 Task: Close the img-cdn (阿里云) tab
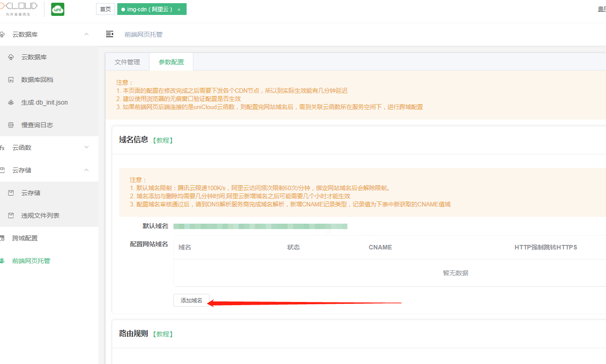[179, 10]
